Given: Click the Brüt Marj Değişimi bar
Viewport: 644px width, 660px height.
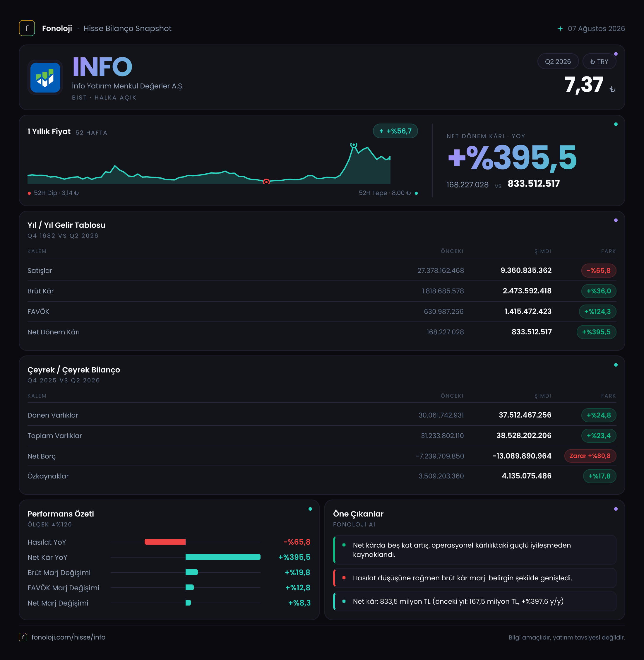Looking at the screenshot, I should tap(192, 572).
